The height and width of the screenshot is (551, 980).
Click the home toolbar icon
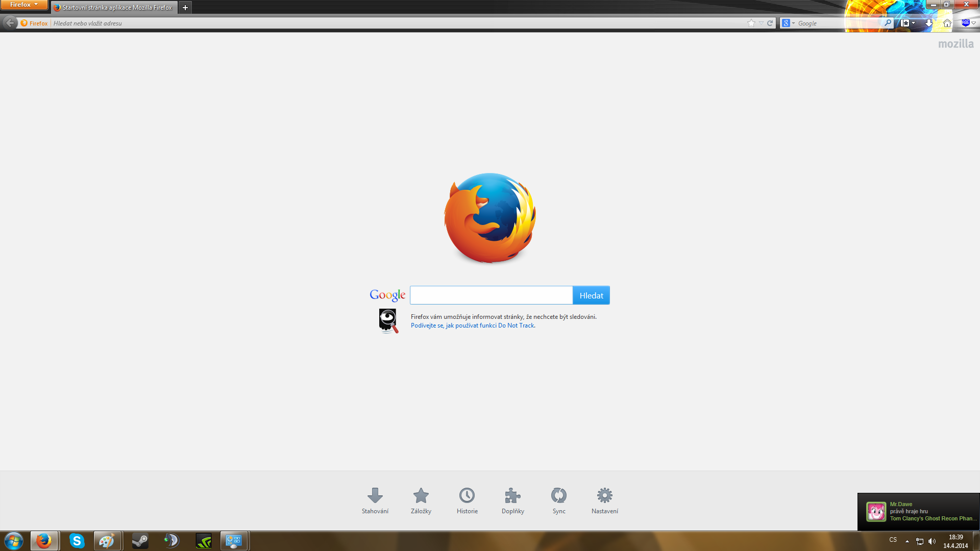click(x=947, y=23)
